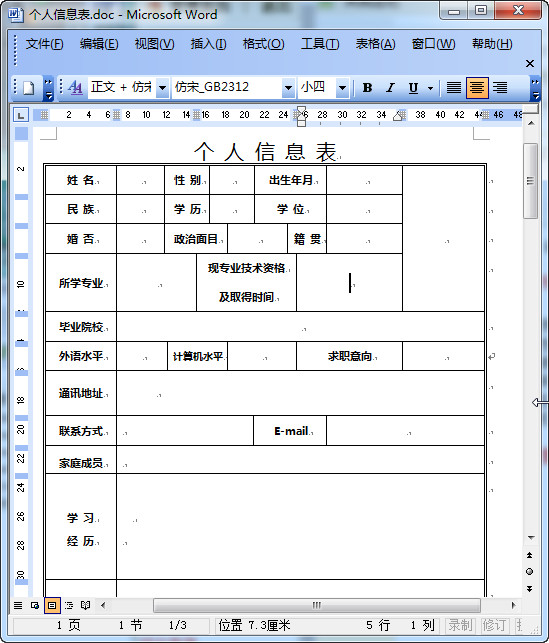Click the New Document icon
The height and width of the screenshot is (643, 549).
click(x=28, y=88)
